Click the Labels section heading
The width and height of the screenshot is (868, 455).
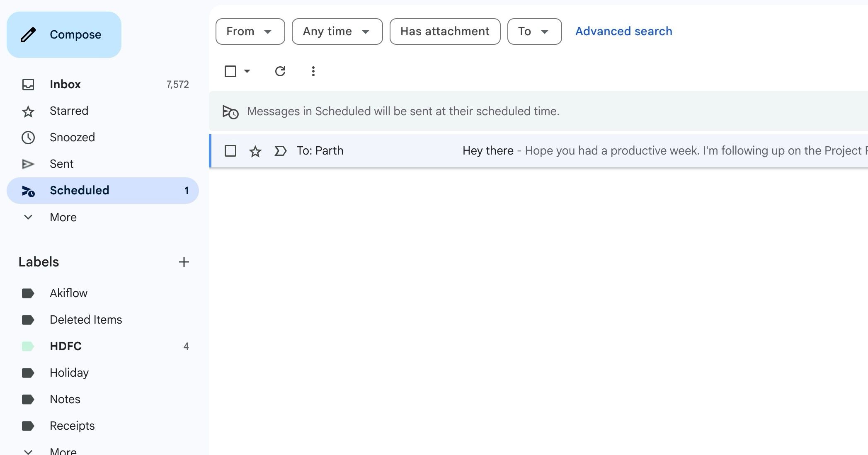click(39, 262)
